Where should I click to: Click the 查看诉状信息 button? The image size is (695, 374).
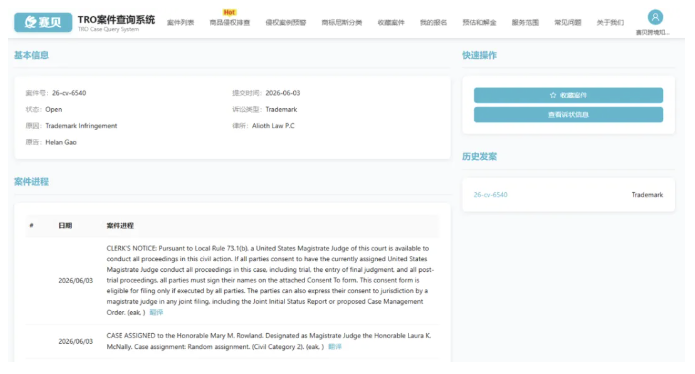tap(568, 115)
